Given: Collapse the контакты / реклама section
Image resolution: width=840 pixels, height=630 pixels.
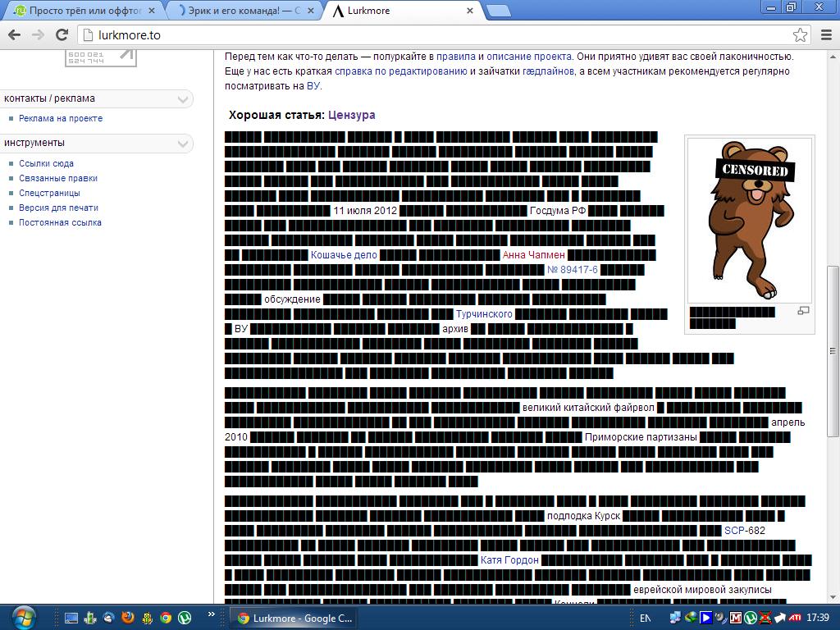Looking at the screenshot, I should tap(183, 99).
